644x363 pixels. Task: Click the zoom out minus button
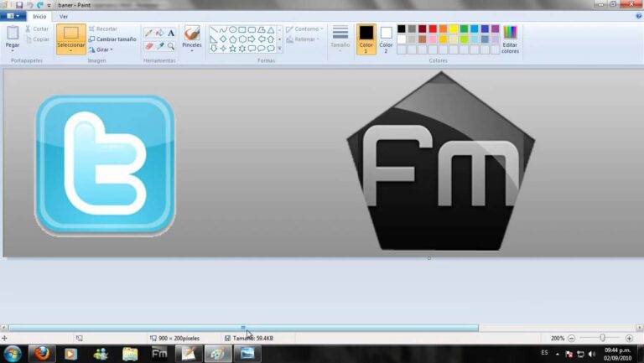[571, 338]
